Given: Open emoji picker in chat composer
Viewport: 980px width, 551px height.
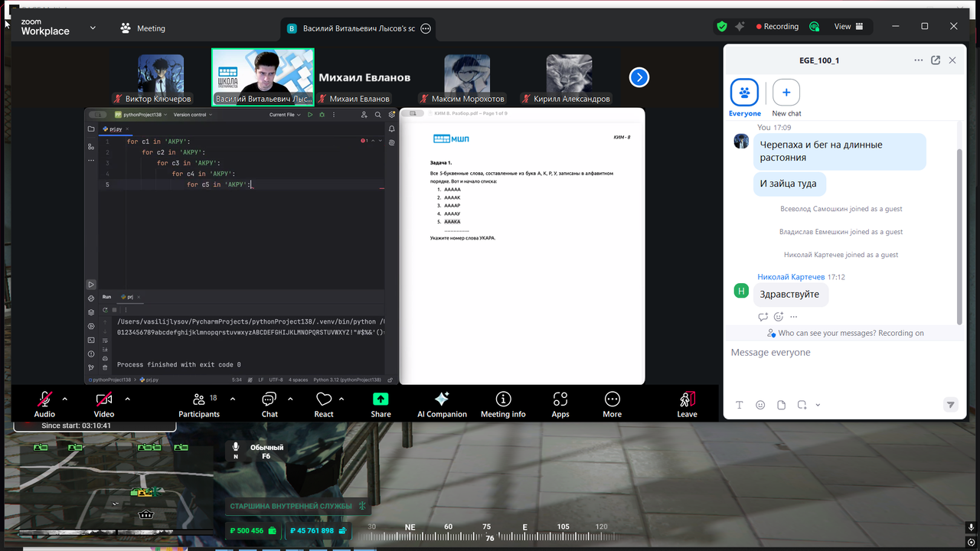Looking at the screenshot, I should [760, 405].
